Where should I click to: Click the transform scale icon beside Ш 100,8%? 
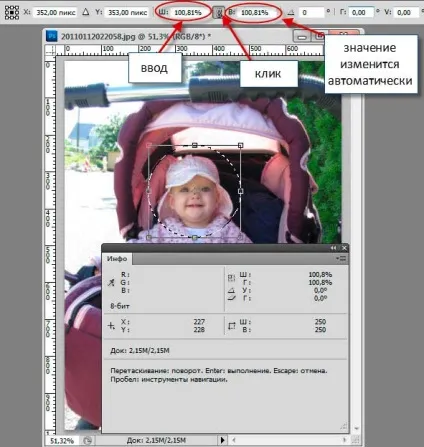(x=231, y=277)
